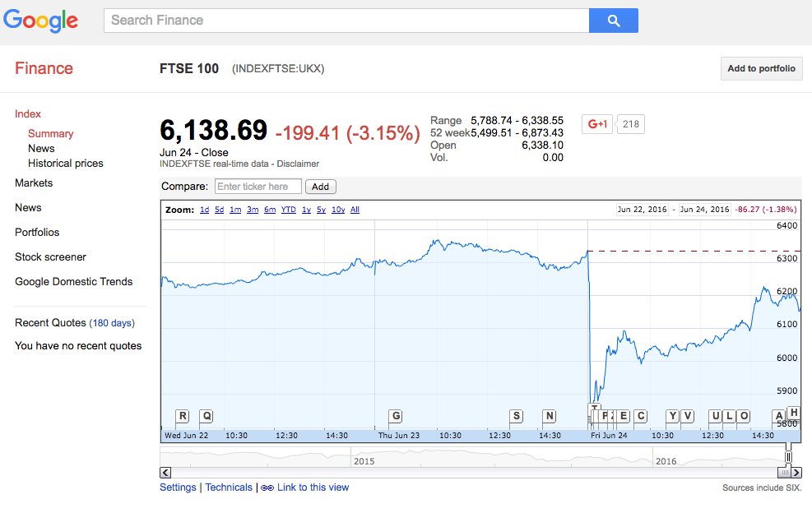Click the blue search magnifier button
Image resolution: width=812 pixels, height=522 pixels.
[x=613, y=21]
